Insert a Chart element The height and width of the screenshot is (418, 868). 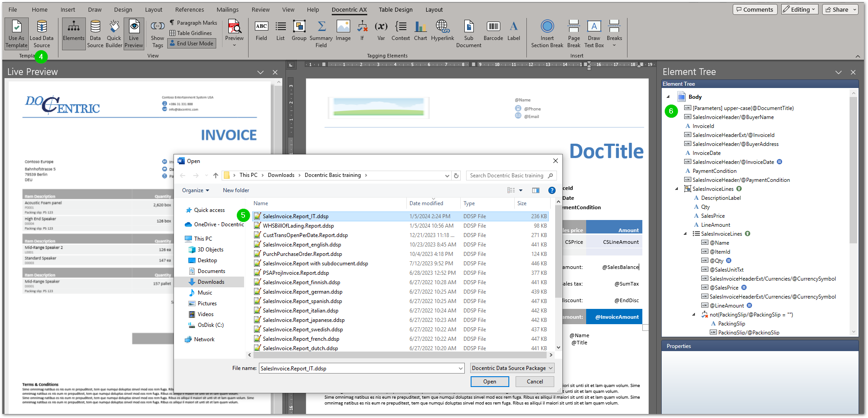tap(421, 31)
